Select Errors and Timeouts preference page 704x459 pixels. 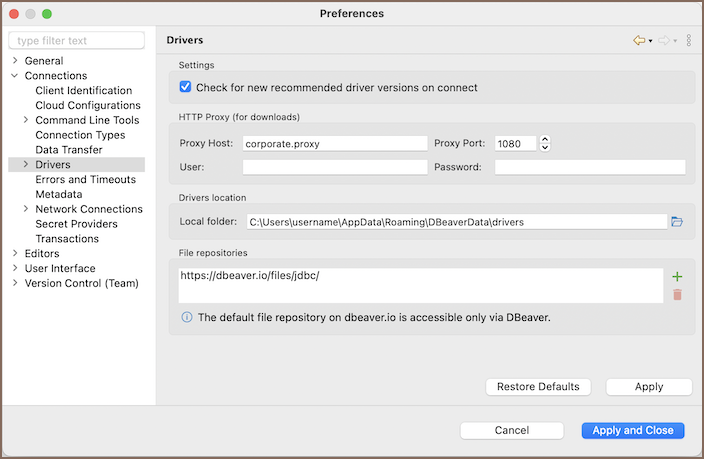[x=85, y=180]
